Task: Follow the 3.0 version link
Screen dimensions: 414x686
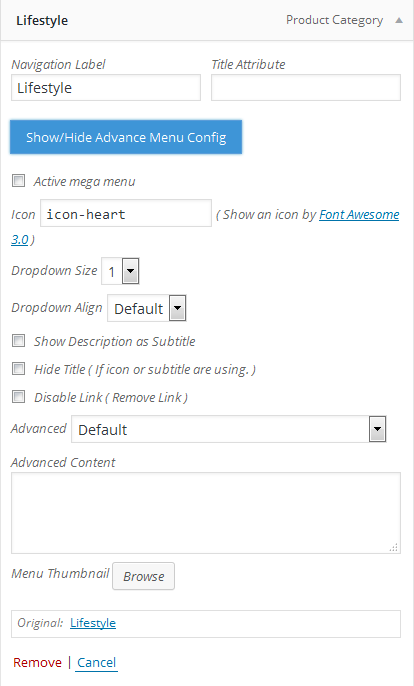Action: pos(20,239)
